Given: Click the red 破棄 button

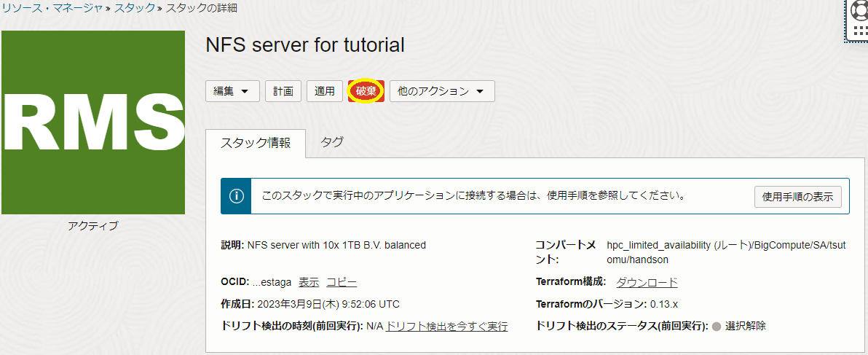Looking at the screenshot, I should click(x=366, y=91).
